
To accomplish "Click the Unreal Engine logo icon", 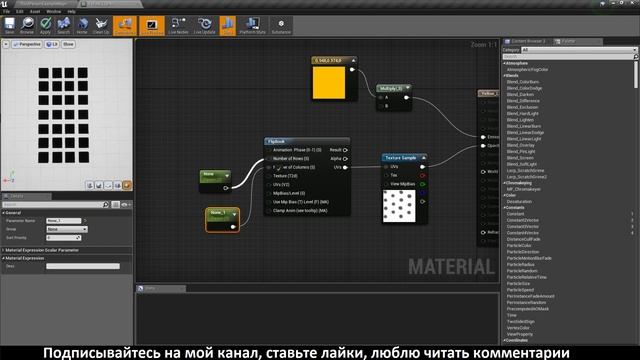I will tap(4, 4).
